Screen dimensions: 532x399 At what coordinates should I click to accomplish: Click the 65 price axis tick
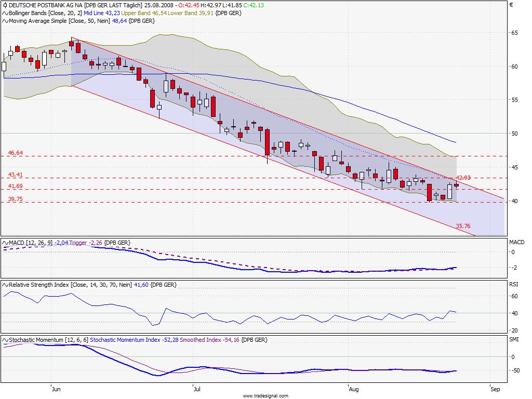[x=514, y=33]
